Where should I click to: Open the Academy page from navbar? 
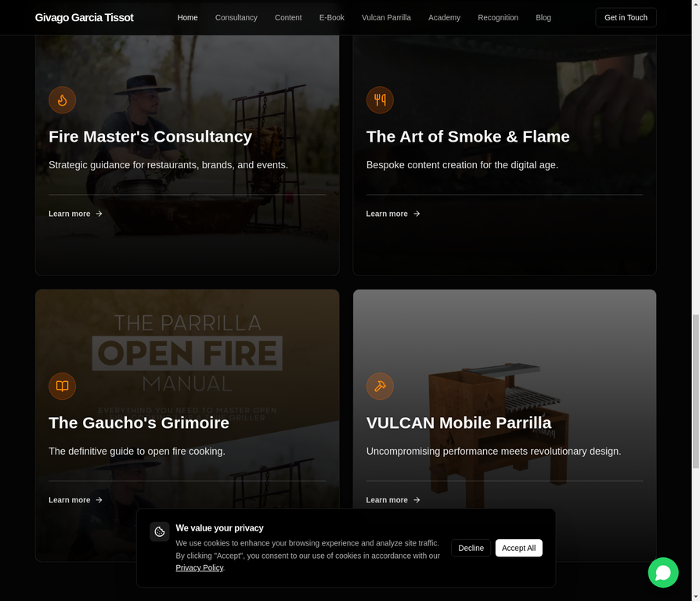click(444, 17)
